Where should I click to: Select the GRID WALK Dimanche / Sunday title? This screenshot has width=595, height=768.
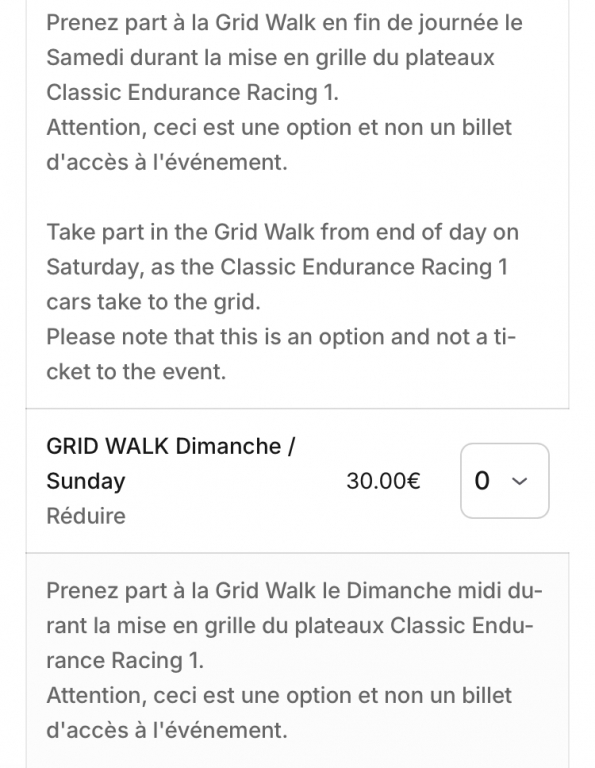(x=171, y=463)
